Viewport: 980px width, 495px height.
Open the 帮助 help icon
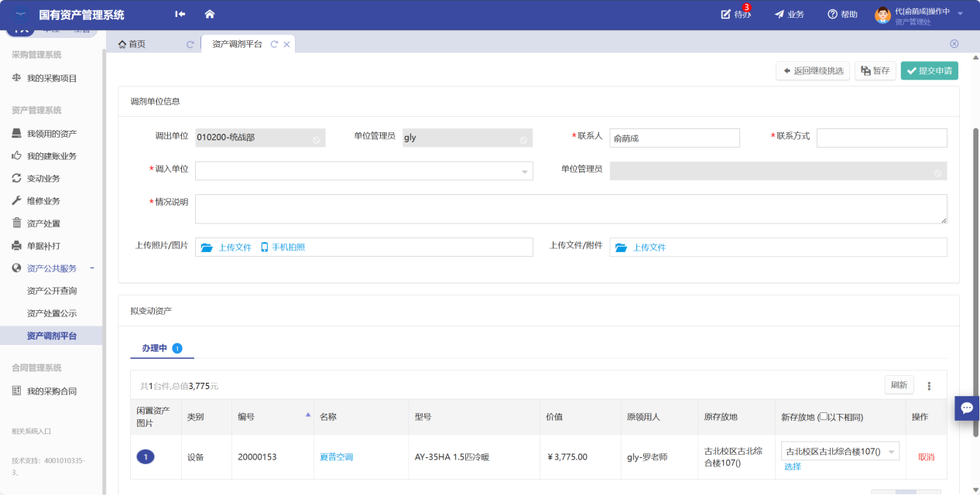[833, 14]
